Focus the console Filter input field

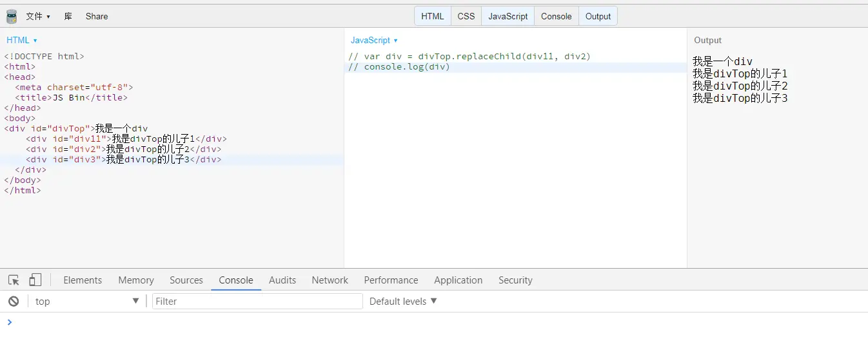(x=257, y=301)
